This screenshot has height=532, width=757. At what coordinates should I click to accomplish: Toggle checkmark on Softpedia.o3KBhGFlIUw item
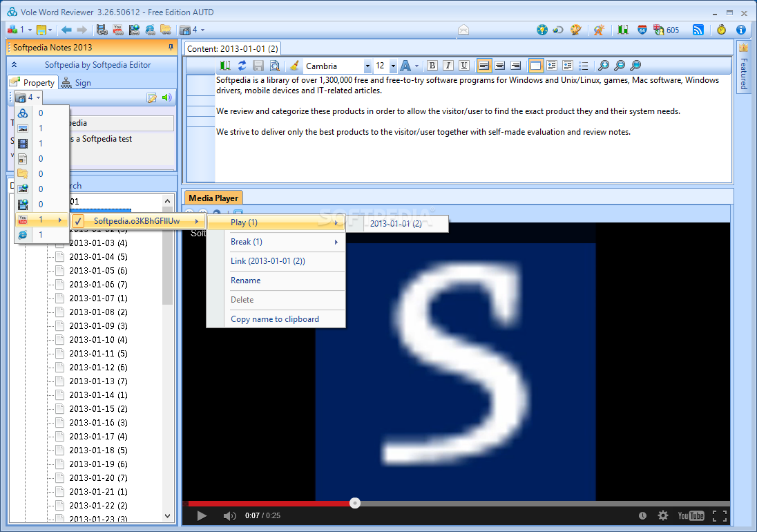(78, 221)
